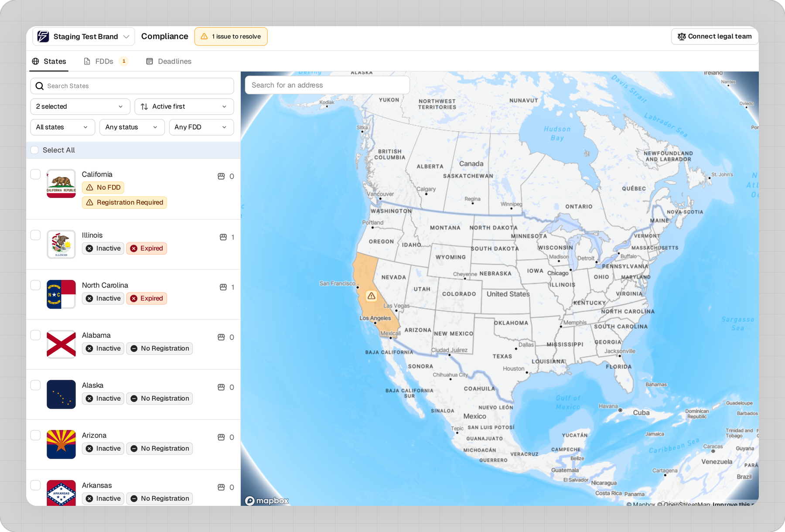
Task: Click the document icon on FDDs tab
Action: [x=87, y=61]
